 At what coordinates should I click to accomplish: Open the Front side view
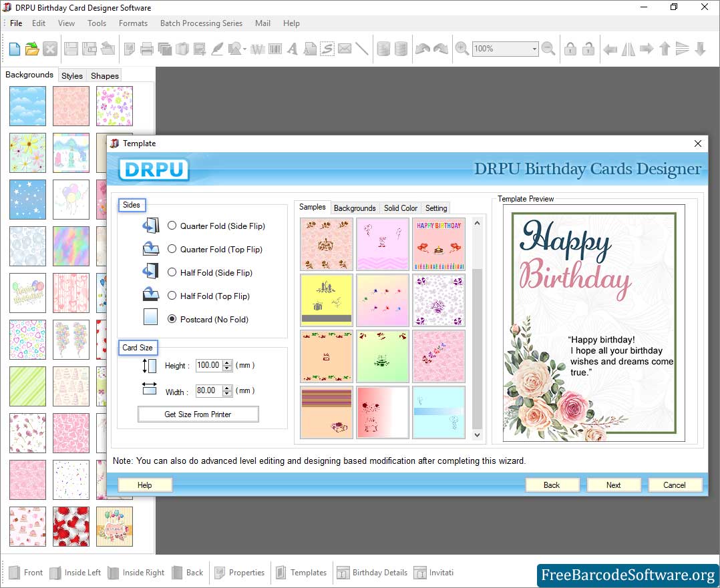coord(25,573)
